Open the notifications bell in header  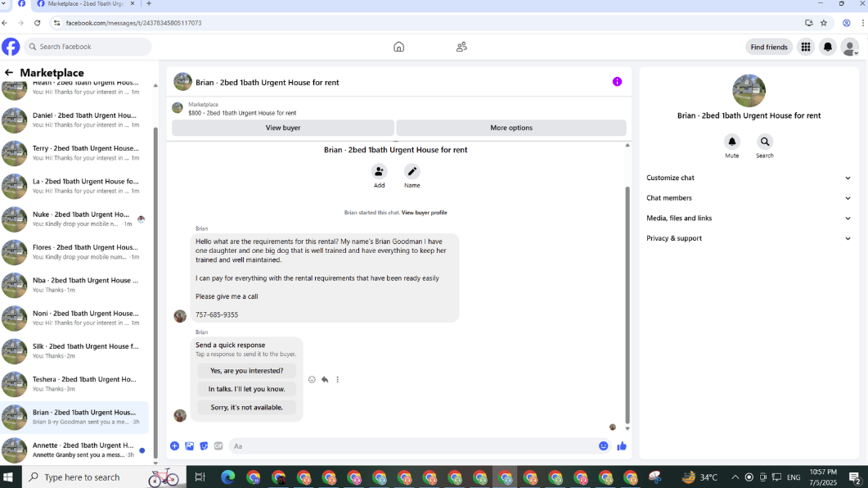[828, 47]
